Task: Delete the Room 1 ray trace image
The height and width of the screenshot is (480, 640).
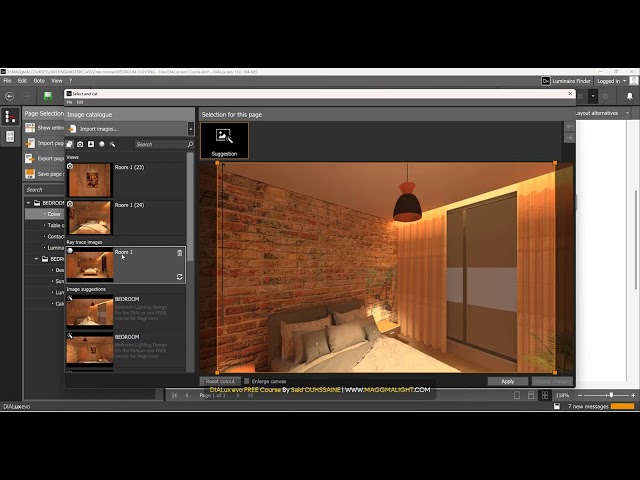Action: tap(180, 253)
